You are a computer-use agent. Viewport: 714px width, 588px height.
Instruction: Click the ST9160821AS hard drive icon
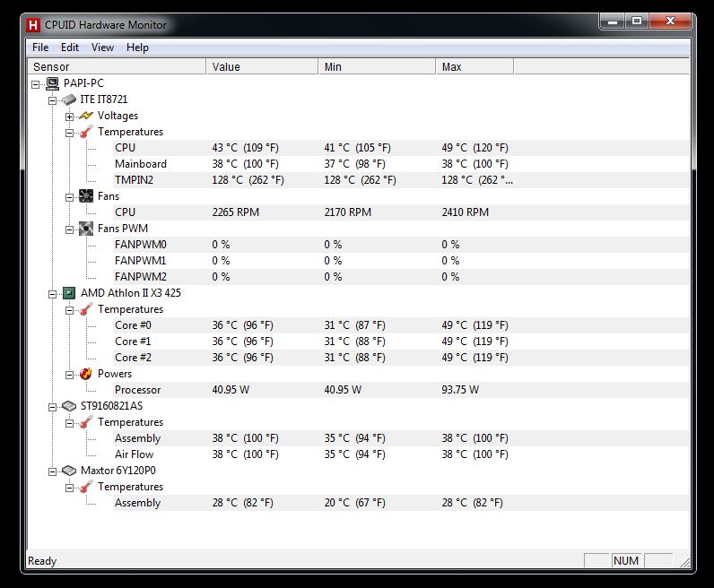point(69,406)
